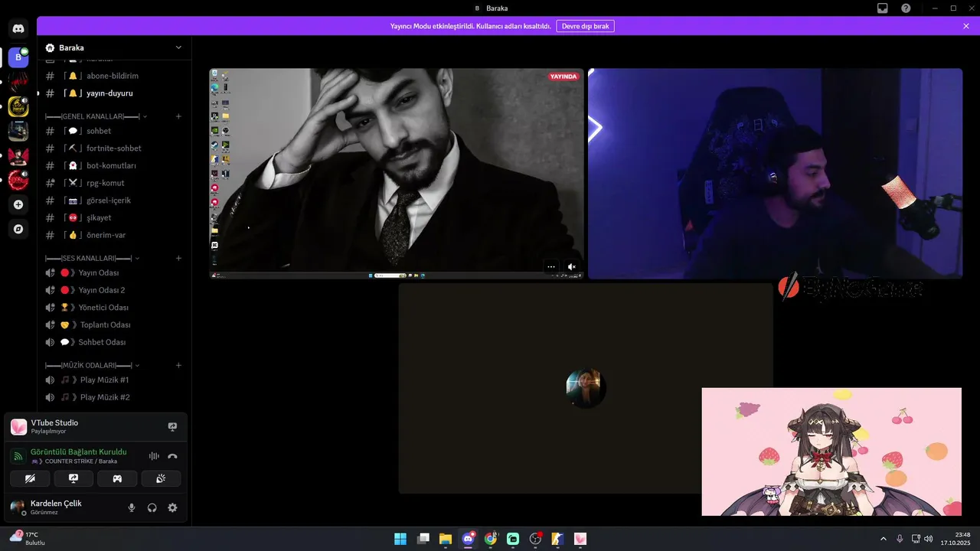Open the help question mark icon
The image size is (980, 551).
pos(906,8)
